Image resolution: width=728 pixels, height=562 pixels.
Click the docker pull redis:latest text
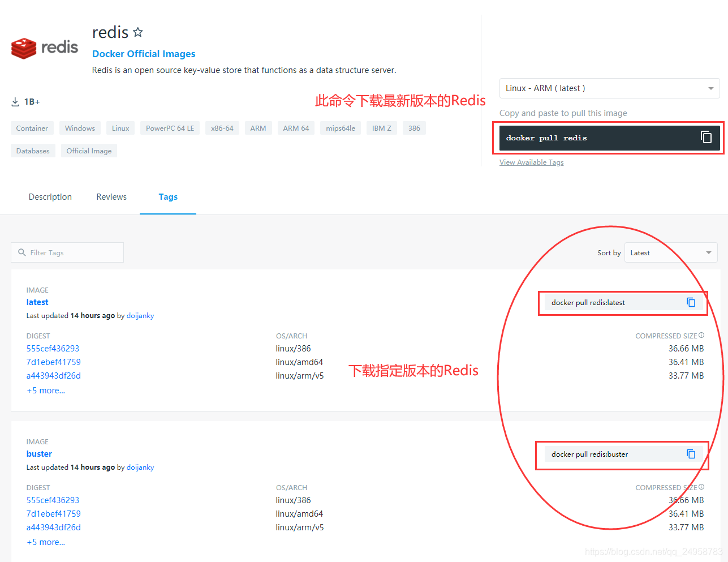[588, 302]
